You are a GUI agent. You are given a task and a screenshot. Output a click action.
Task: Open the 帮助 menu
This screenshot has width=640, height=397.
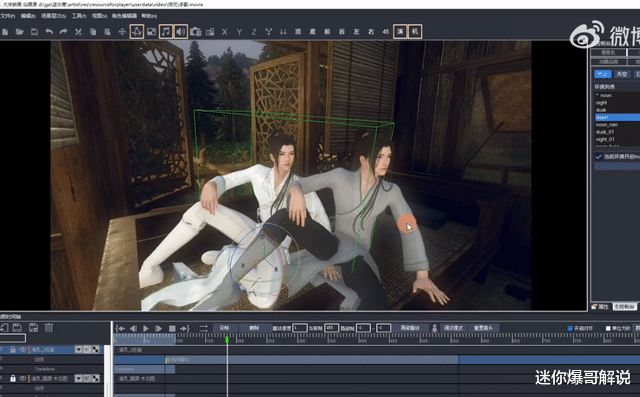click(149, 16)
